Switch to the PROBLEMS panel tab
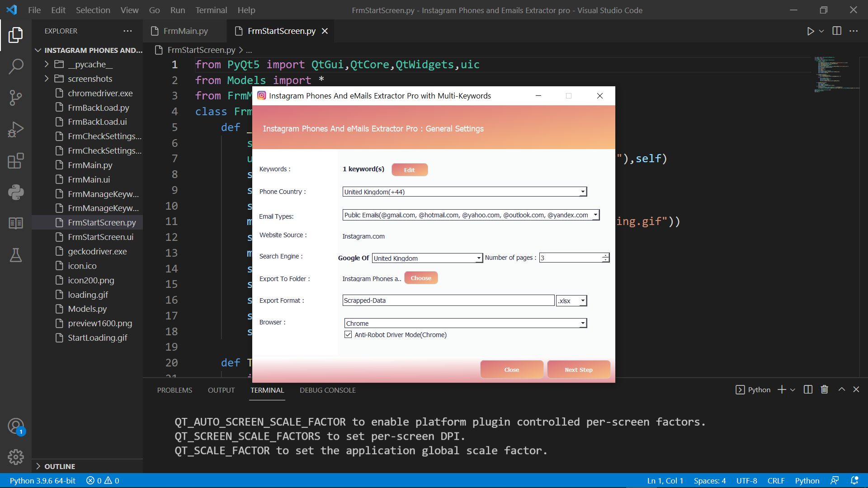 point(175,390)
